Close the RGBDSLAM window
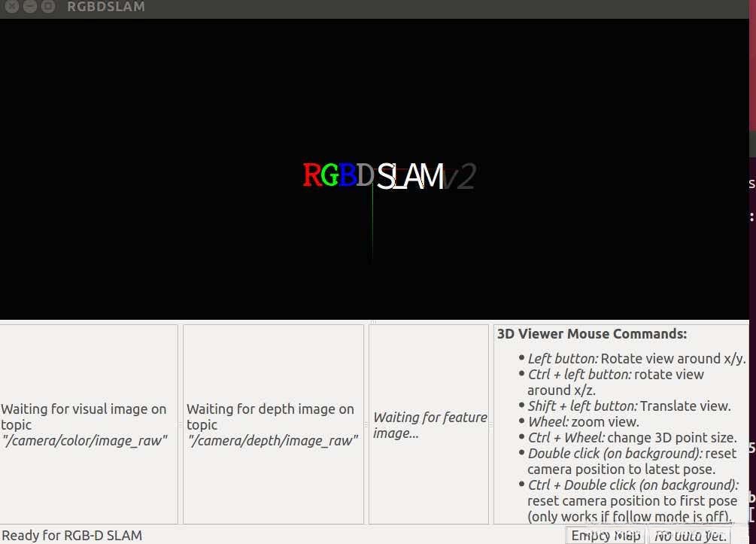This screenshot has height=544, width=756. pos(12,6)
